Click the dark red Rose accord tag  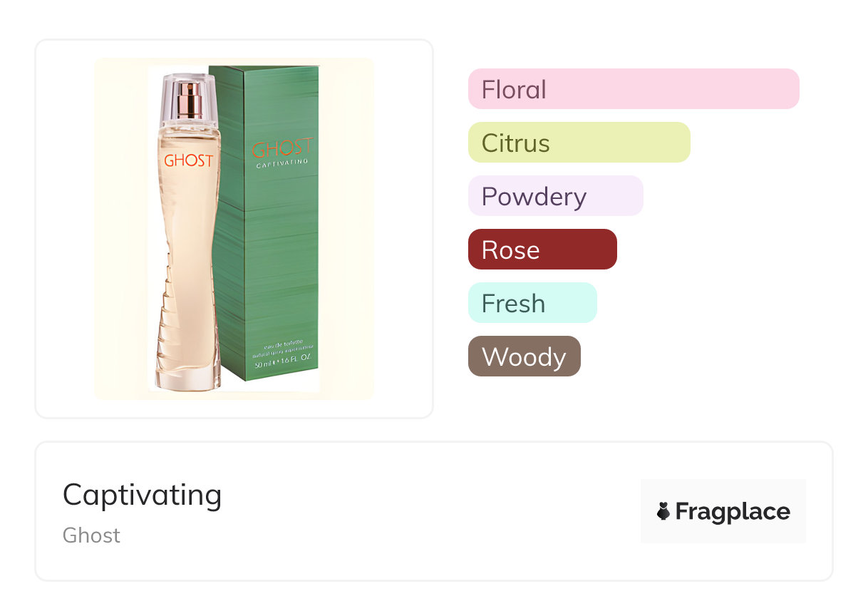click(x=542, y=250)
